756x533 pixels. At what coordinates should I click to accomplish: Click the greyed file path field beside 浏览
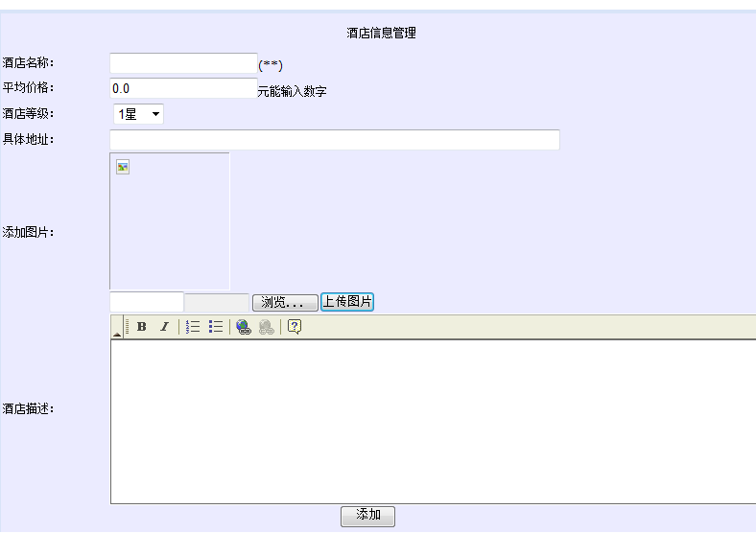coord(217,303)
